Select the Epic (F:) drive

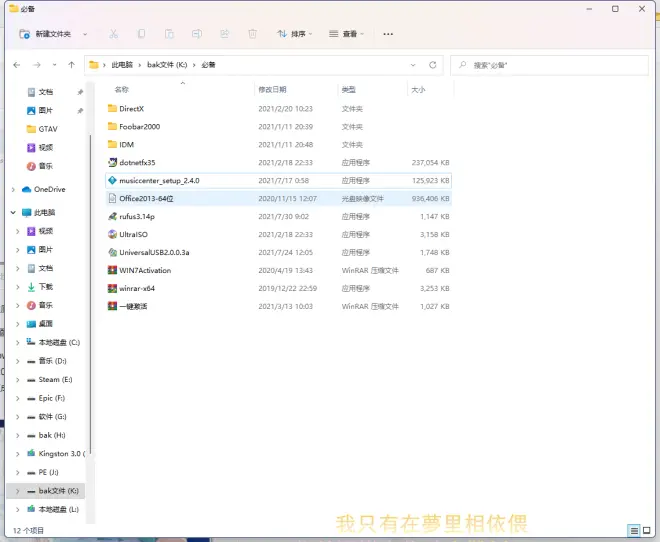click(46, 398)
